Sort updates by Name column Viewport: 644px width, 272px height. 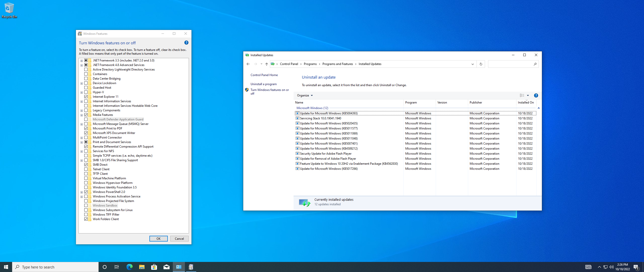pos(349,103)
